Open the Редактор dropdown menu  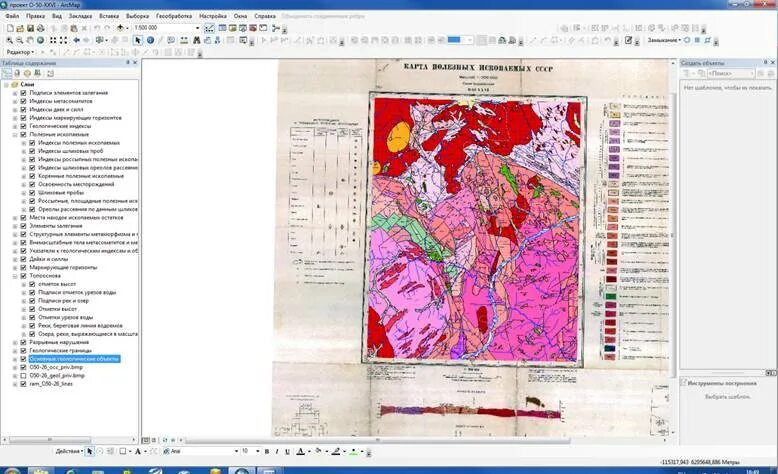pos(20,52)
